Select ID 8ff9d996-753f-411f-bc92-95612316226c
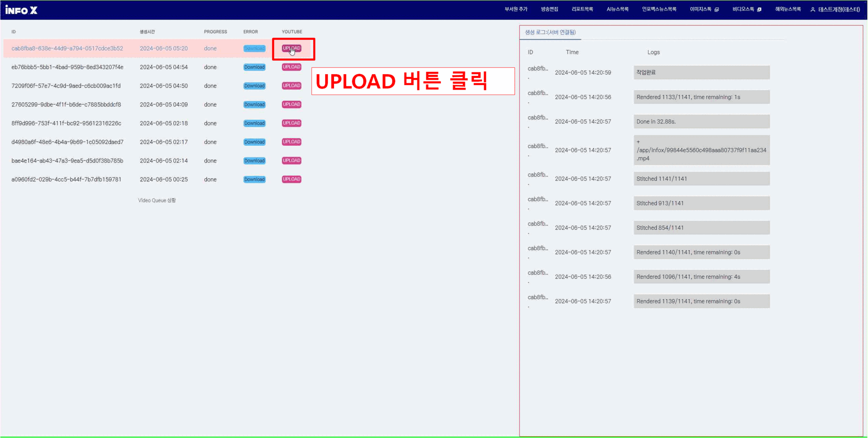 [66, 123]
